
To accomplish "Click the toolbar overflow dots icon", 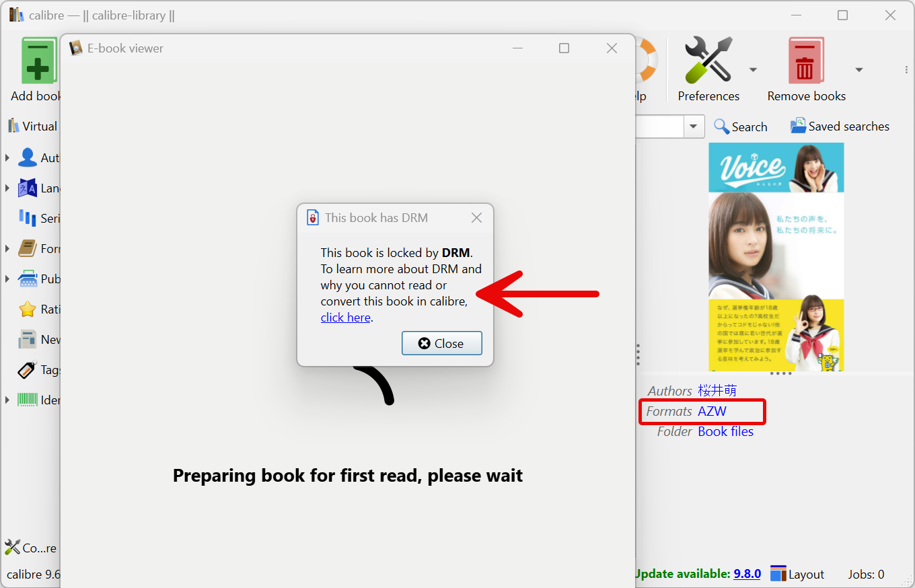I will pos(906,69).
